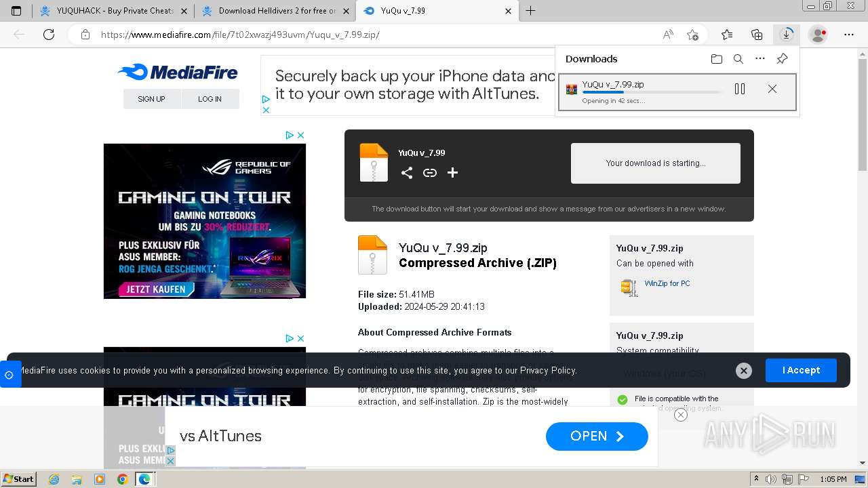The height and width of the screenshot is (488, 868).
Task: Launch Internet Explorer from taskbar
Action: [54, 479]
